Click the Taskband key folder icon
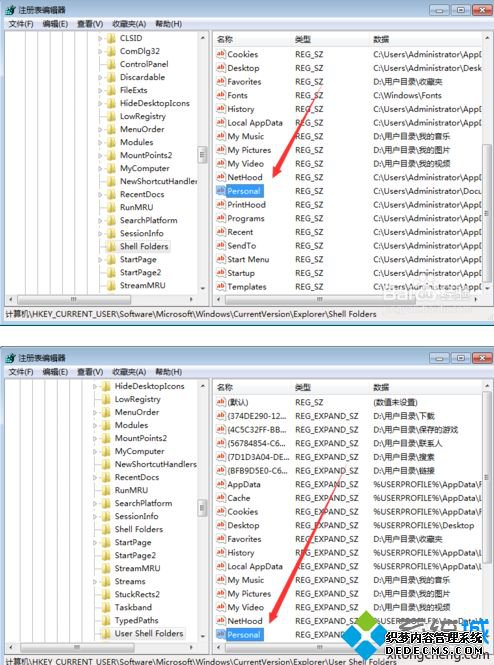The image size is (494, 665). (x=106, y=607)
